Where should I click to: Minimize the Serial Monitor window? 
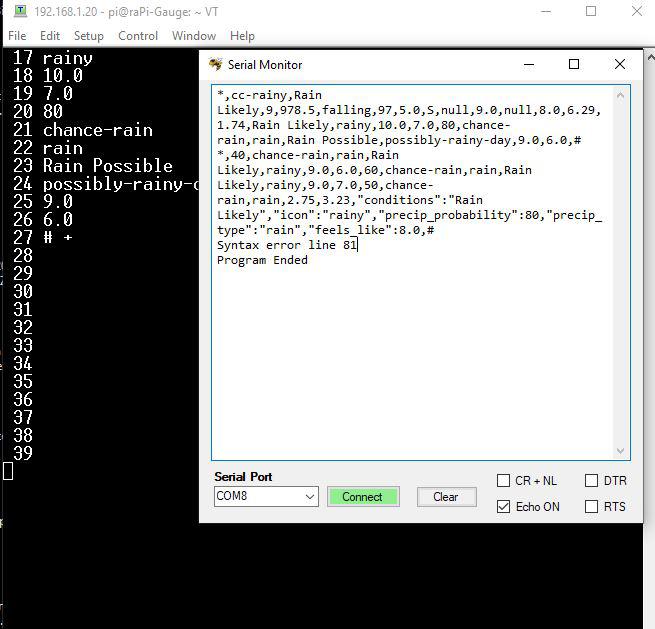528,65
